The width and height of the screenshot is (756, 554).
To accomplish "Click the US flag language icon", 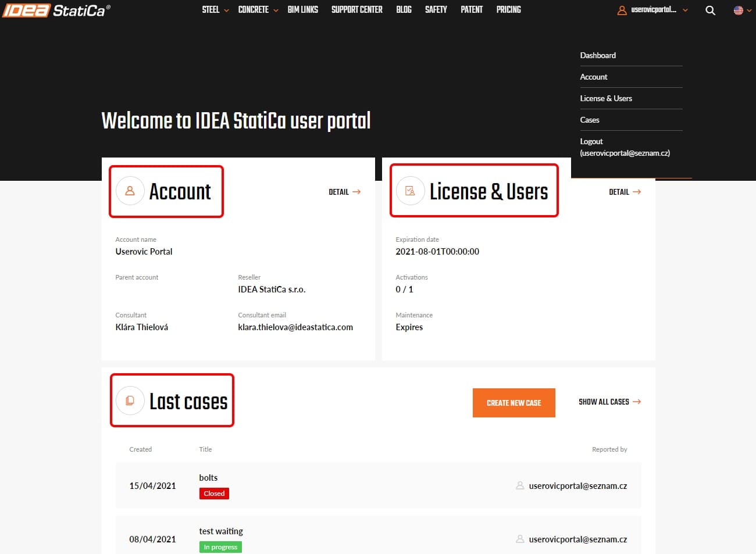I will pos(739,10).
